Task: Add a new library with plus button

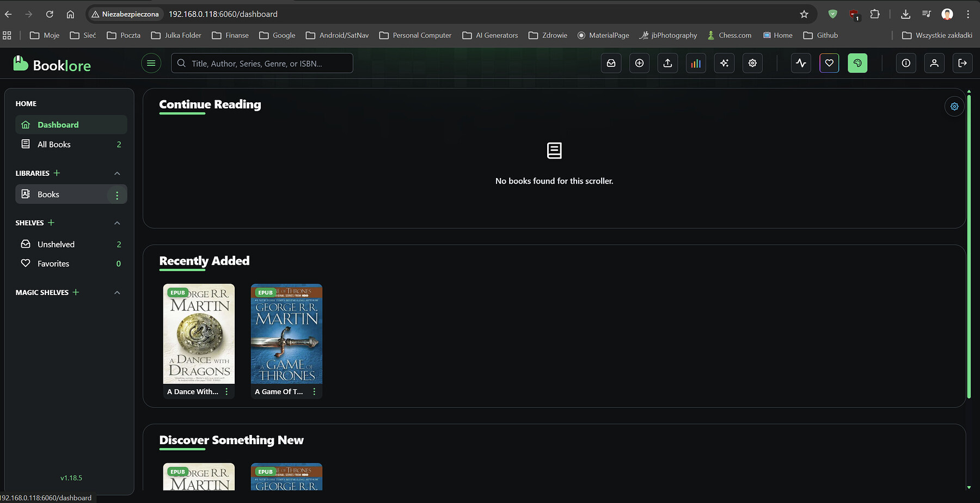Action: coord(57,173)
